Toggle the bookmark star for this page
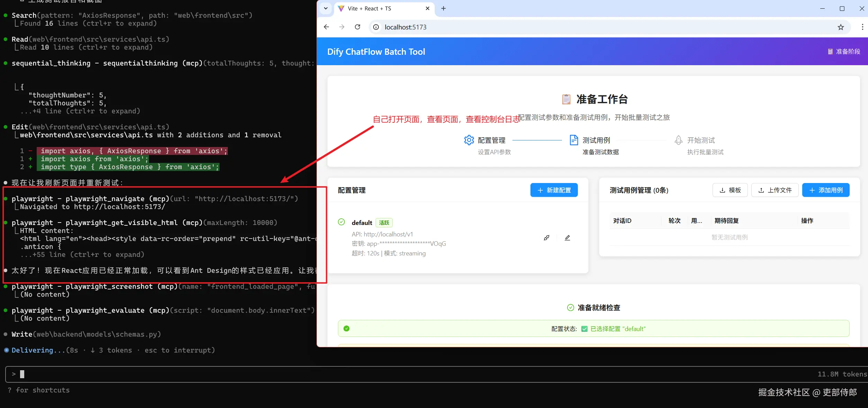 pyautogui.click(x=841, y=27)
